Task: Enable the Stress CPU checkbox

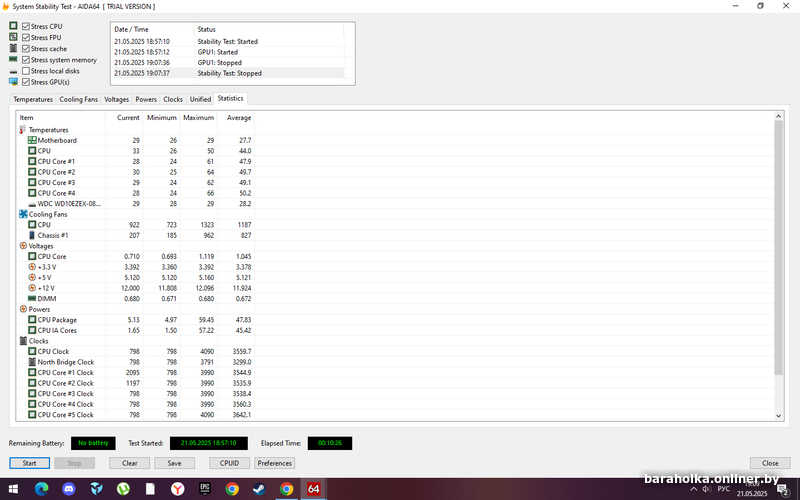Action: click(x=26, y=26)
